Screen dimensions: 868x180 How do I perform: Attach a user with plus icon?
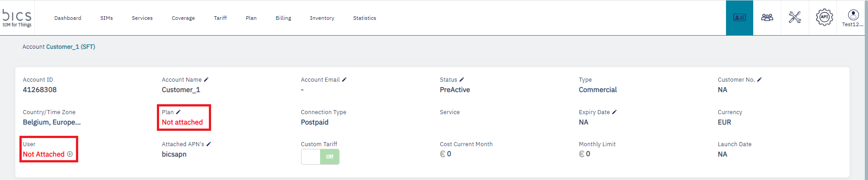[70, 154]
